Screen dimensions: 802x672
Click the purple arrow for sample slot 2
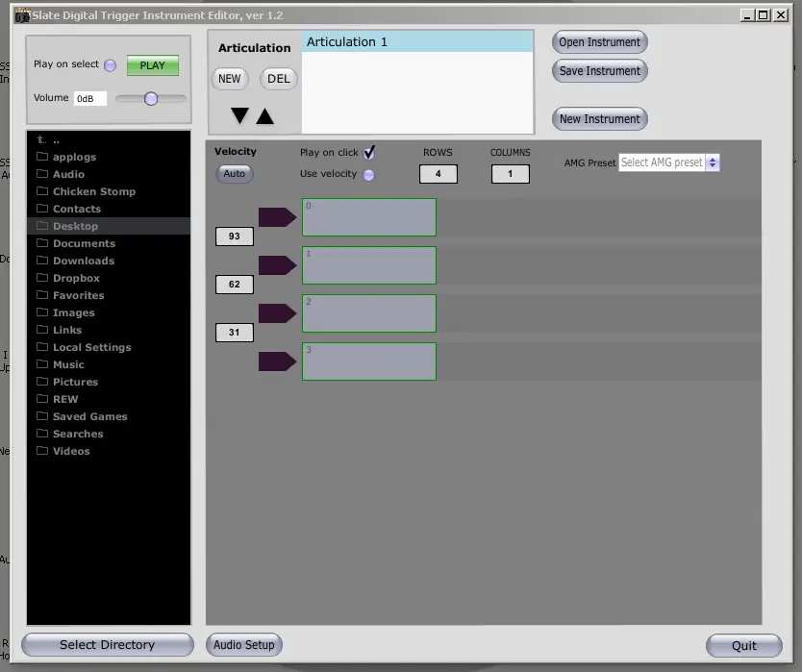tap(277, 313)
